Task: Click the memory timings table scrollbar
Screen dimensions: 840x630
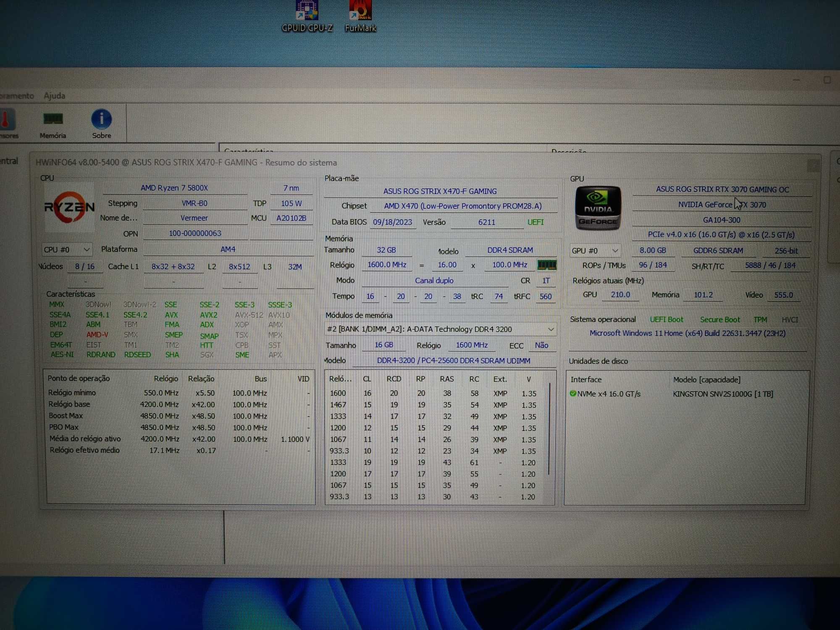Action: point(549,428)
